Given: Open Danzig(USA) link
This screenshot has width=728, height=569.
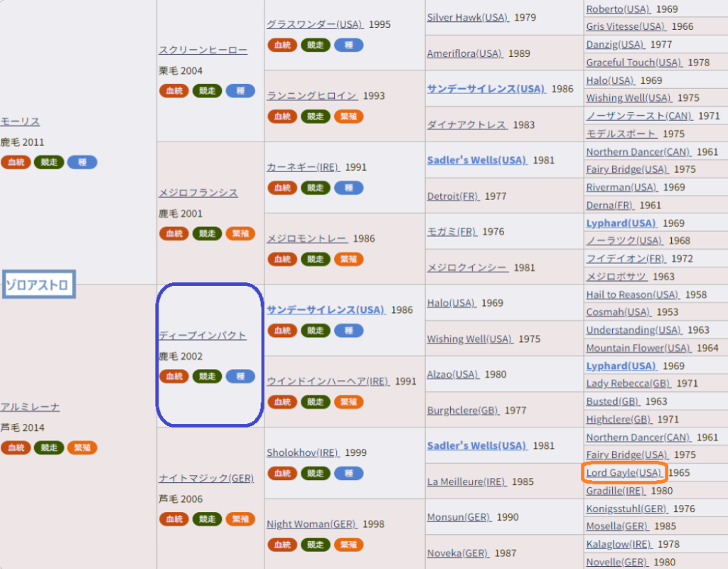Looking at the screenshot, I should [615, 45].
